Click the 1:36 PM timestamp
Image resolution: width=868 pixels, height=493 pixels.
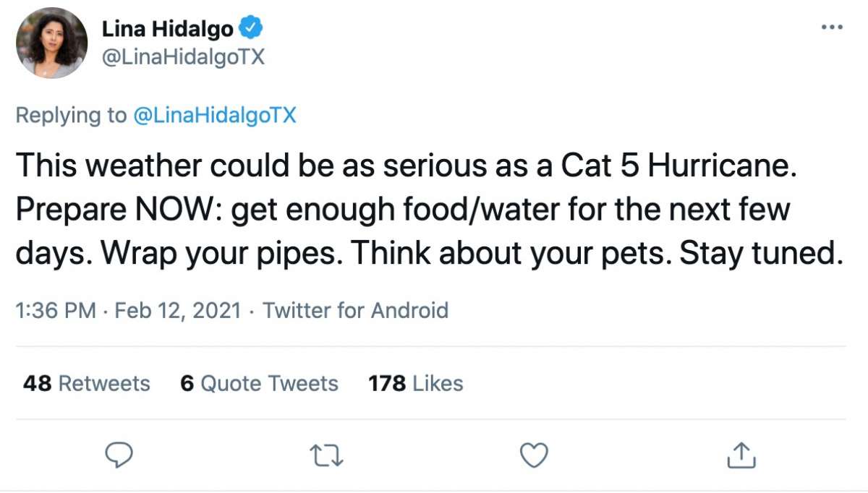tap(55, 311)
